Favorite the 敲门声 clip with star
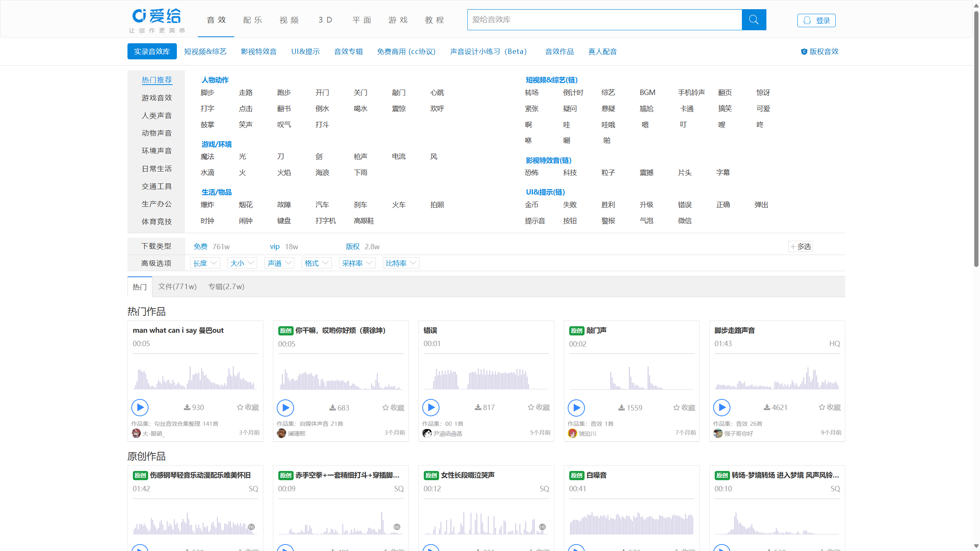980x551 pixels. pos(684,408)
